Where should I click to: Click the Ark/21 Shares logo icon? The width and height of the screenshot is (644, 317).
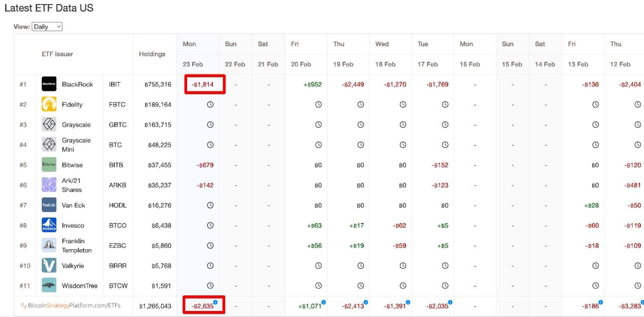coord(49,185)
